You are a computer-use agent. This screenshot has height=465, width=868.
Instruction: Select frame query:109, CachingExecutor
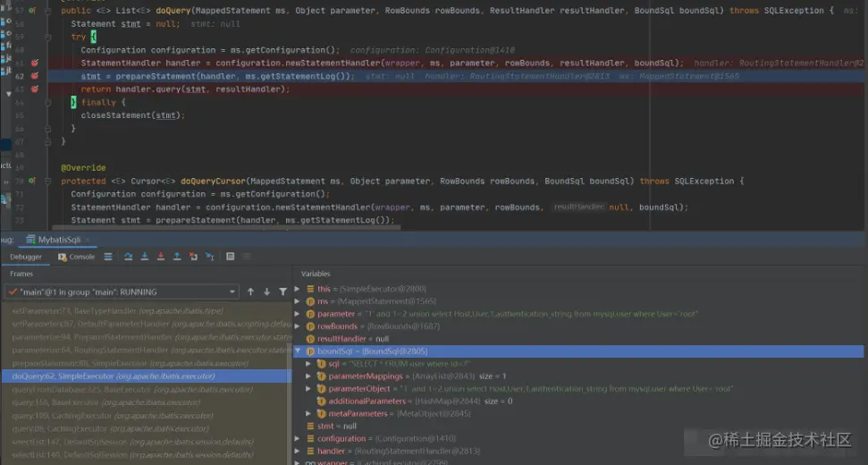coord(146,416)
